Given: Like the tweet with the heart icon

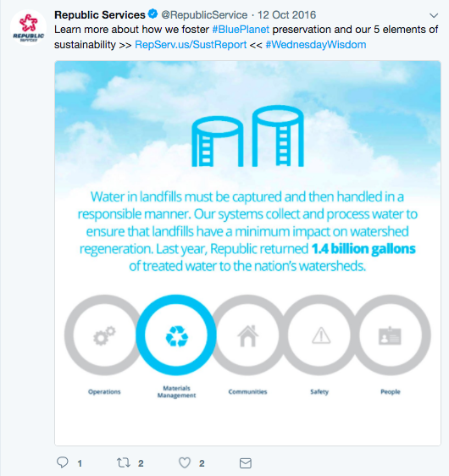Looking at the screenshot, I should point(185,462).
